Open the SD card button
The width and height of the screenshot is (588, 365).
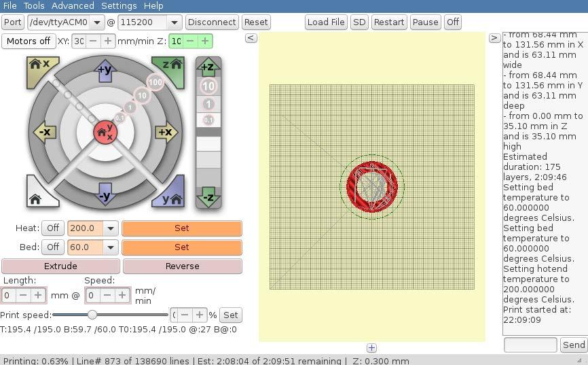pyautogui.click(x=359, y=22)
